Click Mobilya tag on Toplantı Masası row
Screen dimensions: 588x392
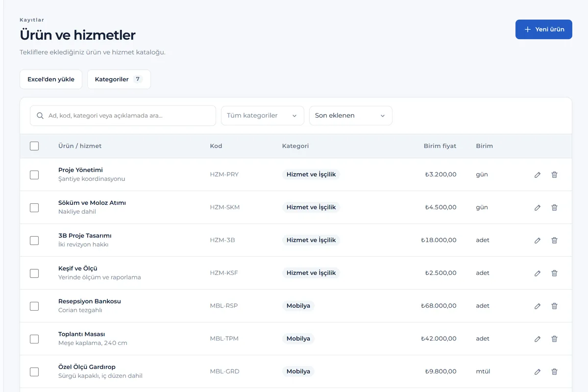(x=298, y=339)
